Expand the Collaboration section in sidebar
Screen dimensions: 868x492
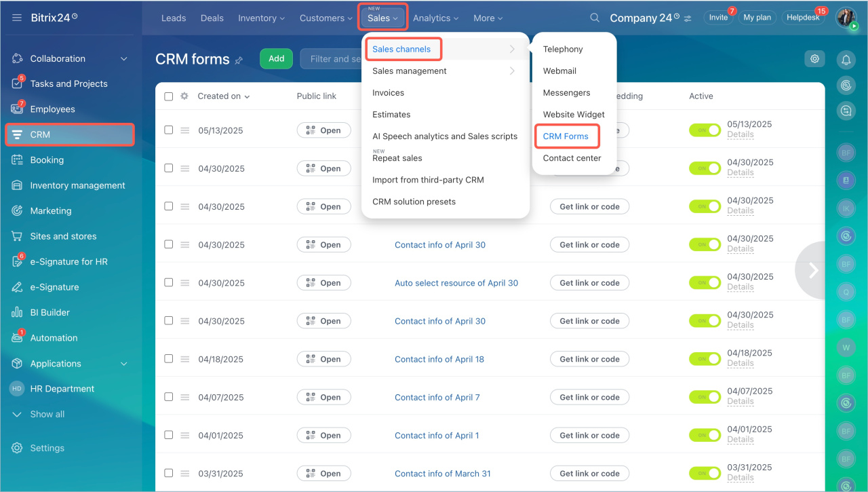click(124, 59)
